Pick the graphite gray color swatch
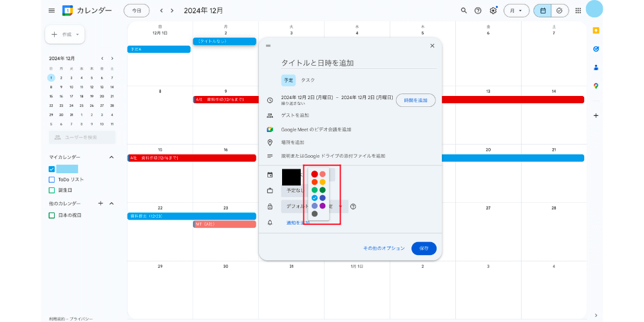 coord(315,214)
